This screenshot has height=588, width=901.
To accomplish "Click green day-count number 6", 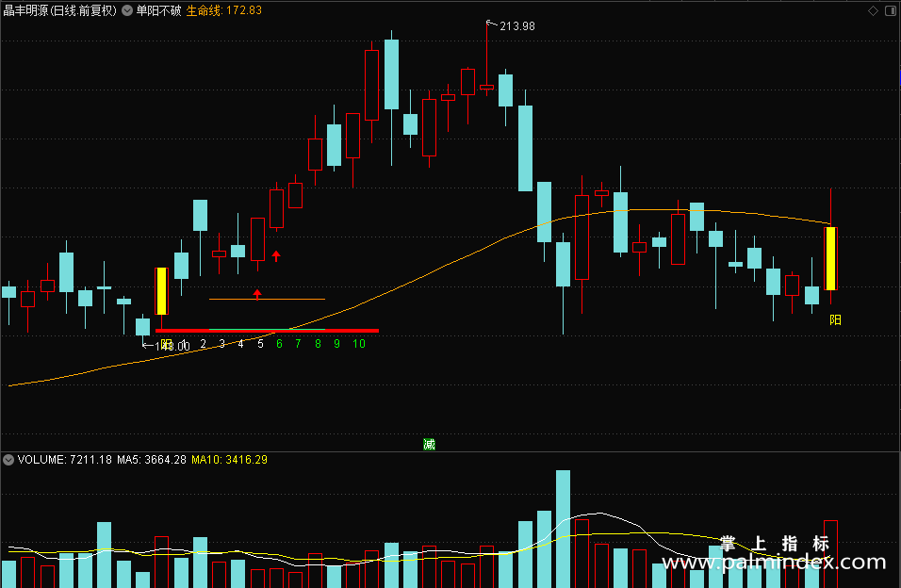I will tap(279, 344).
